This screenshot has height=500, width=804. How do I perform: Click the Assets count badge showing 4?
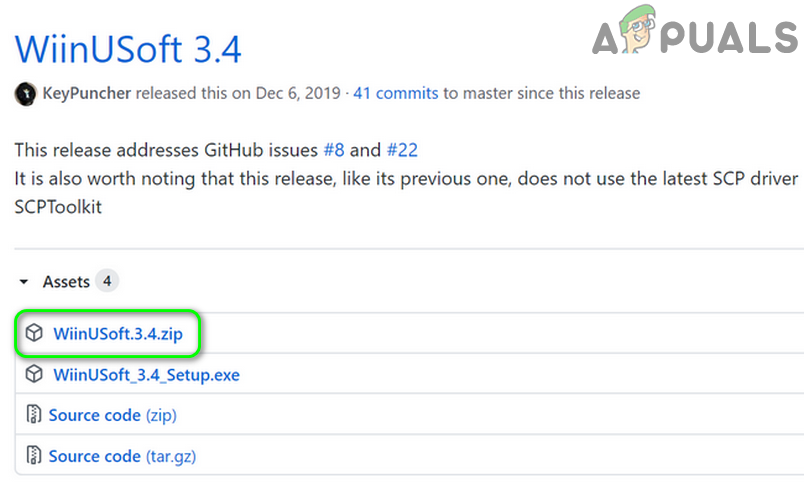(x=107, y=282)
